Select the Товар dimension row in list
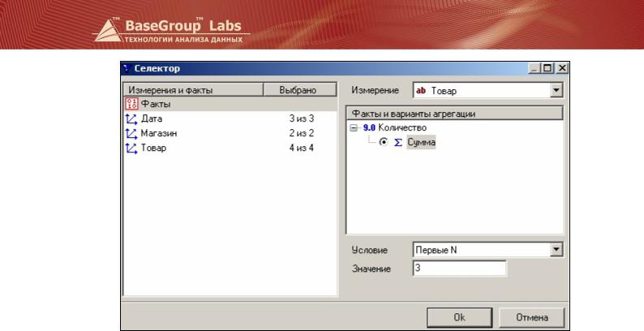Image resolution: width=644 pixels, height=331 pixels. click(x=230, y=148)
